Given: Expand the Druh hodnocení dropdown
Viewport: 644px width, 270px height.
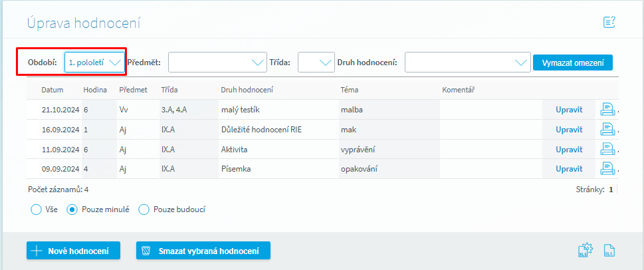Looking at the screenshot, I should tap(467, 63).
